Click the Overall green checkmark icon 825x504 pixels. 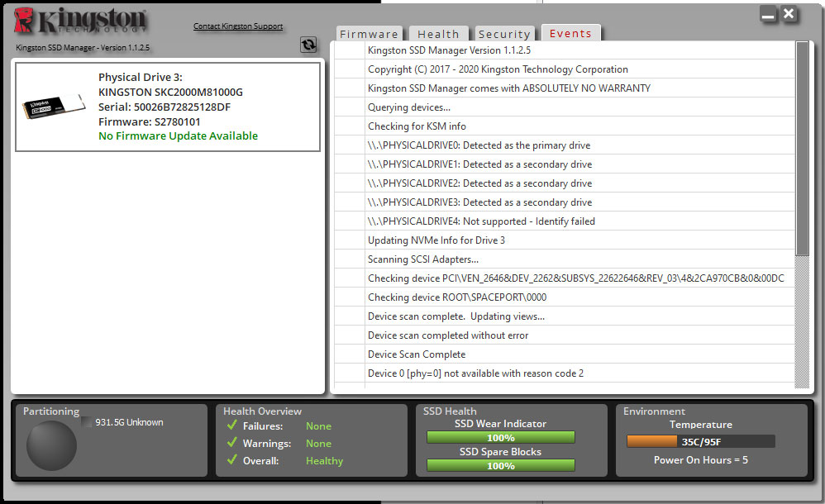tap(232, 460)
